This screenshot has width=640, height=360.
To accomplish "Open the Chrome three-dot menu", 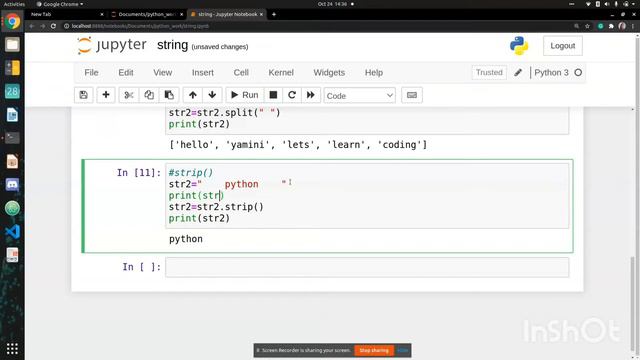I will 633,26.
